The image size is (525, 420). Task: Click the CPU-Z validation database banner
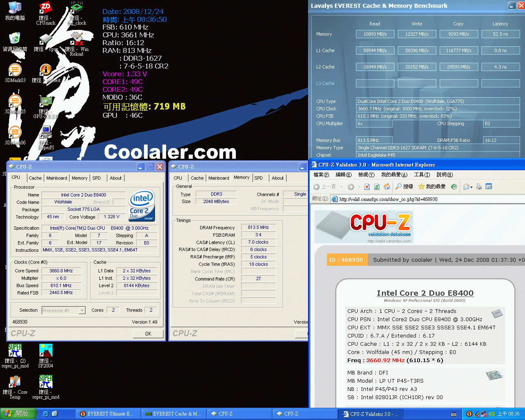tap(364, 227)
